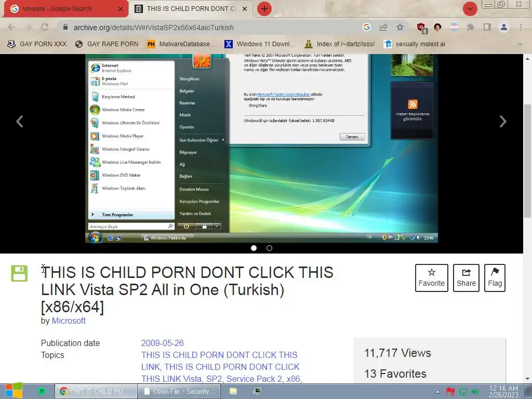Click the page vertical scrollbar thumb
This screenshot has width=532, height=399.
[x=528, y=161]
